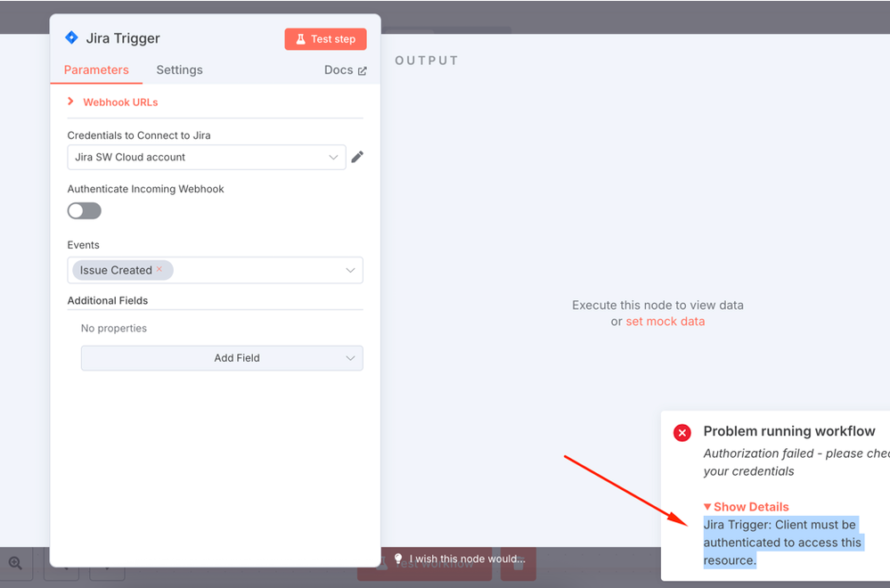The image size is (890, 588).
Task: Remove the Issue Created event tag
Action: tap(159, 269)
